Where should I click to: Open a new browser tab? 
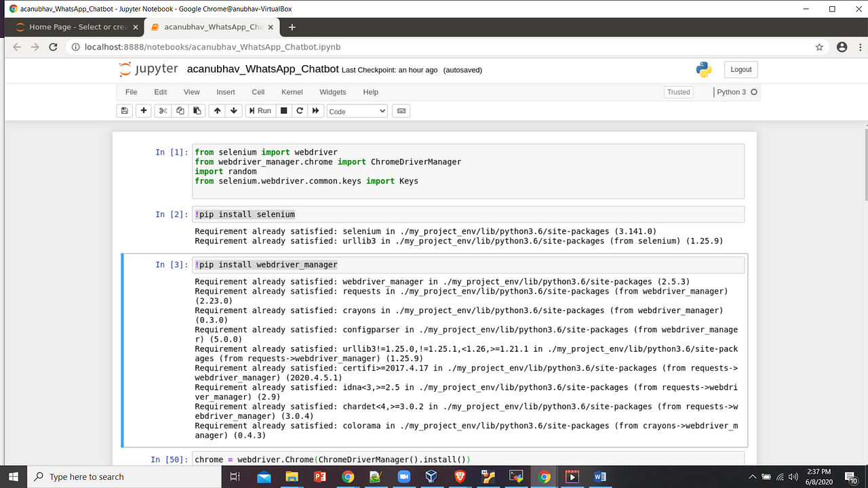[x=292, y=27]
